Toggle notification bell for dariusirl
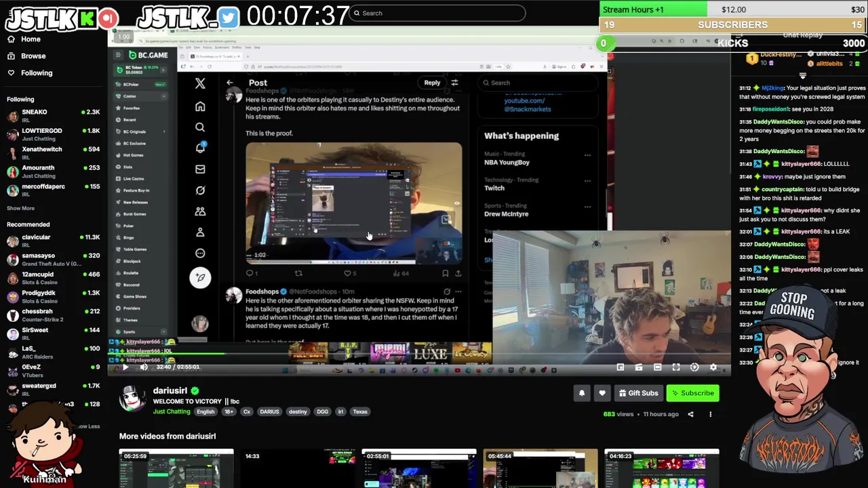 [582, 393]
